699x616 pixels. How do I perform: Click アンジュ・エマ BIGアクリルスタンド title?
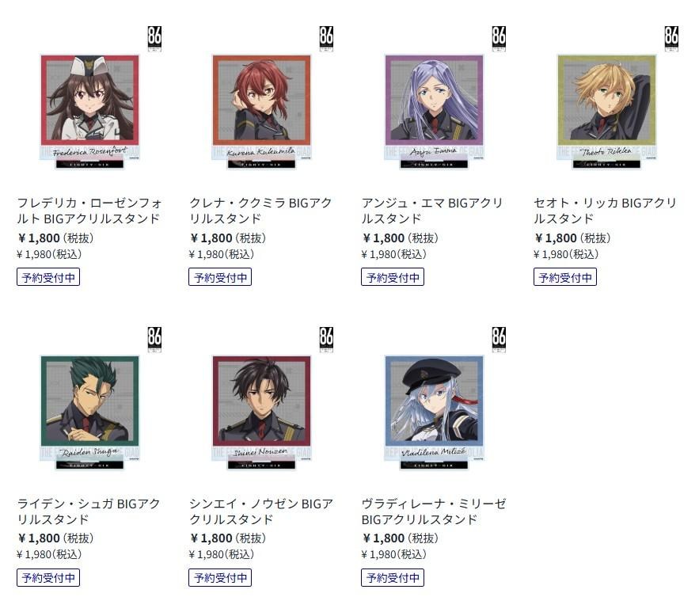(x=432, y=211)
